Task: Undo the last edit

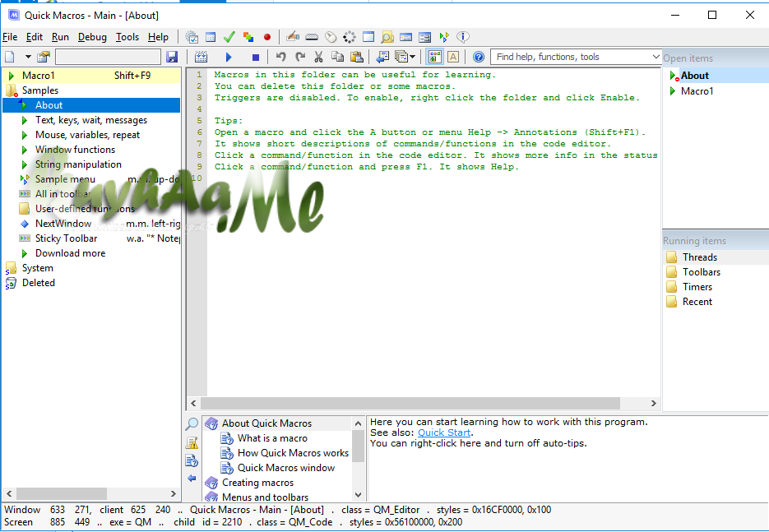Action: pyautogui.click(x=280, y=57)
